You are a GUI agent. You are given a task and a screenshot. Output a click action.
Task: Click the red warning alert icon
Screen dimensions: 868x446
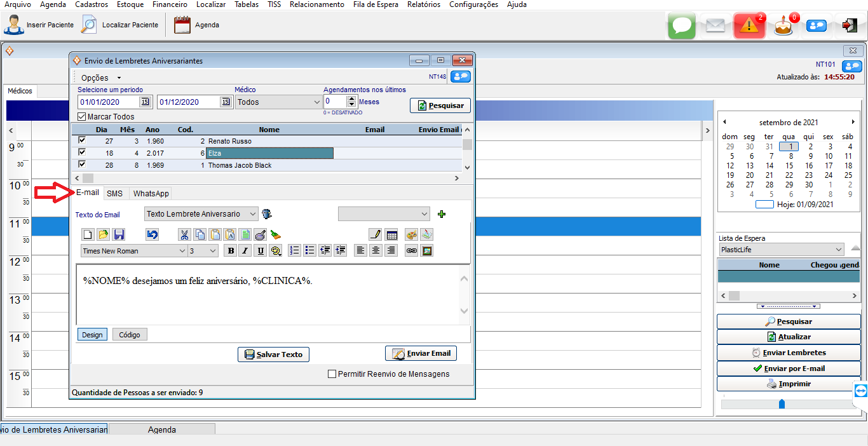coord(749,26)
